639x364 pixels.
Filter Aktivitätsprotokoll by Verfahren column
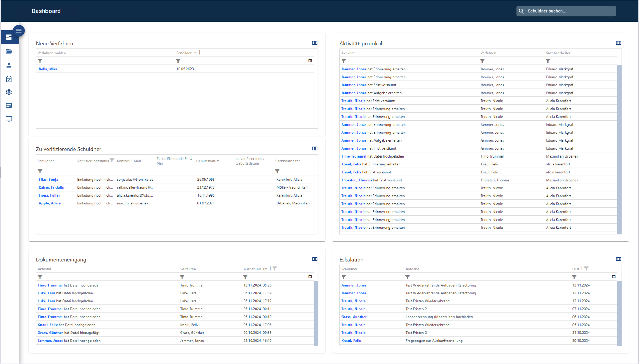coord(482,61)
